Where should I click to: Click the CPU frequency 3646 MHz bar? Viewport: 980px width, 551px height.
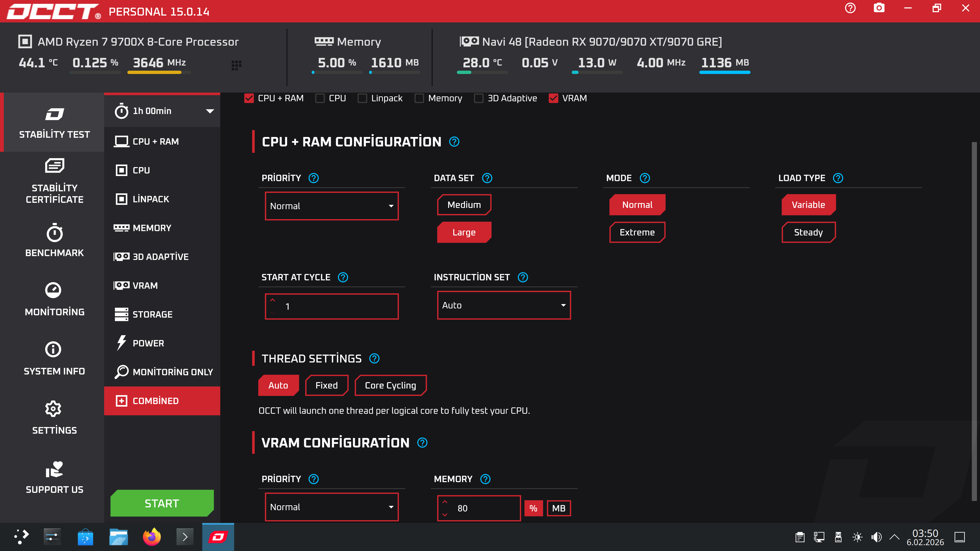point(159,72)
